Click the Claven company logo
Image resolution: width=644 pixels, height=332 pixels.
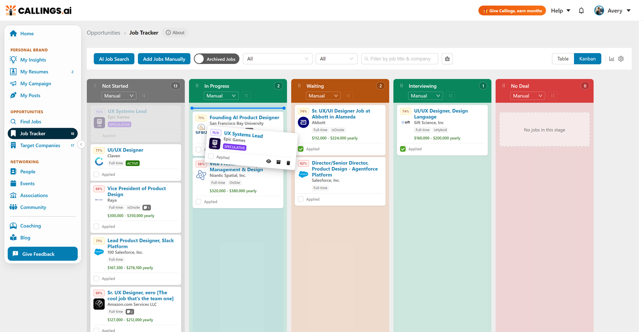99,161
